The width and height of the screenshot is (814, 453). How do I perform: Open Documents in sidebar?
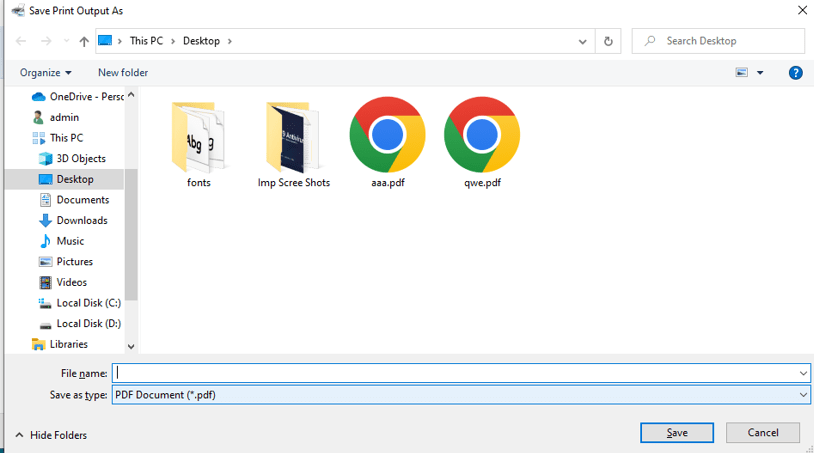(x=74, y=200)
